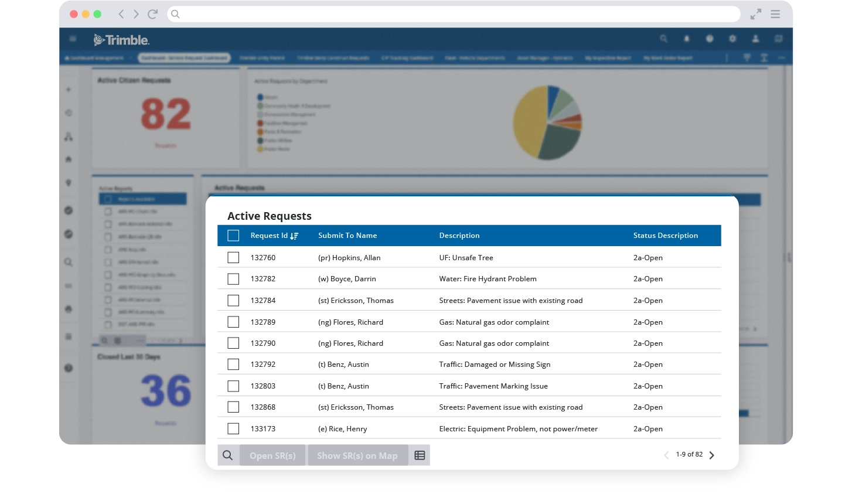
Task: Click '(pr) Hopkins, Allan' name cell
Action: point(349,257)
